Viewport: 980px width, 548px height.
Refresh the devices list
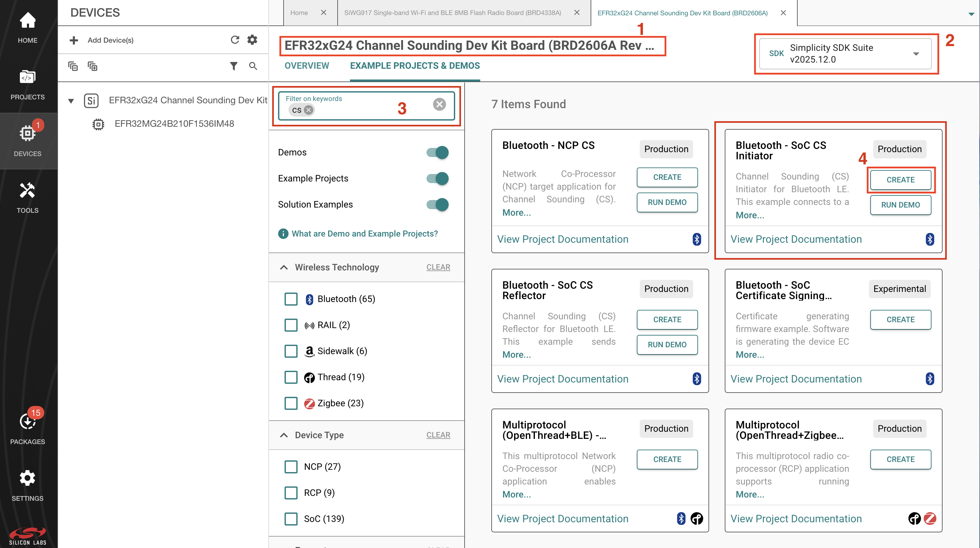click(x=235, y=40)
